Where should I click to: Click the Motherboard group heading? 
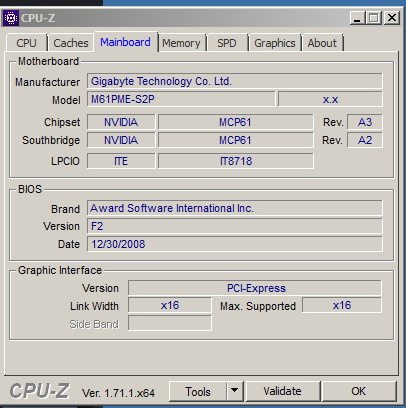(48, 61)
